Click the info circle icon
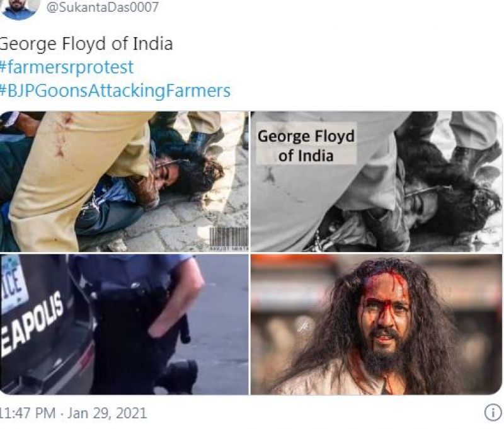This screenshot has width=504, height=429. pyautogui.click(x=492, y=413)
